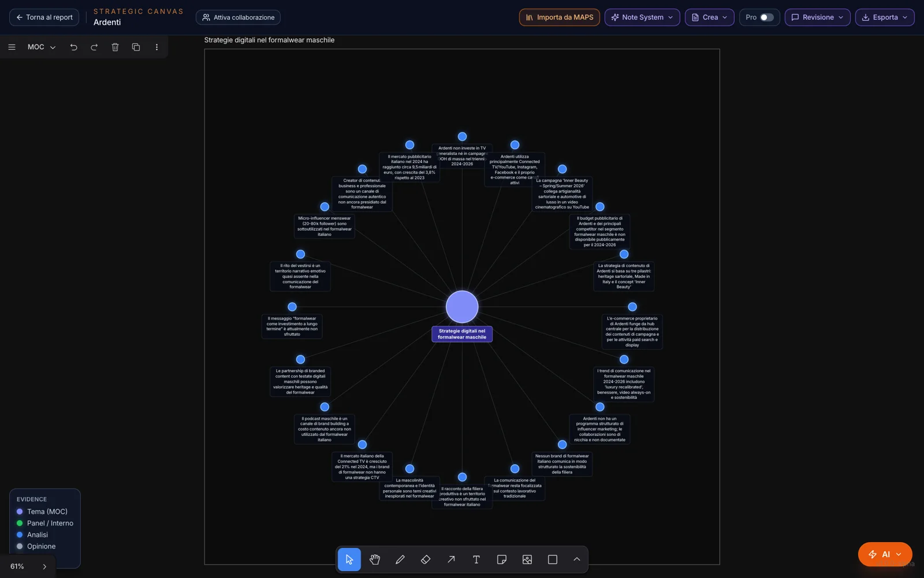Viewport: 924px width, 578px height.
Task: Open the Note System dropdown
Action: [x=642, y=17]
